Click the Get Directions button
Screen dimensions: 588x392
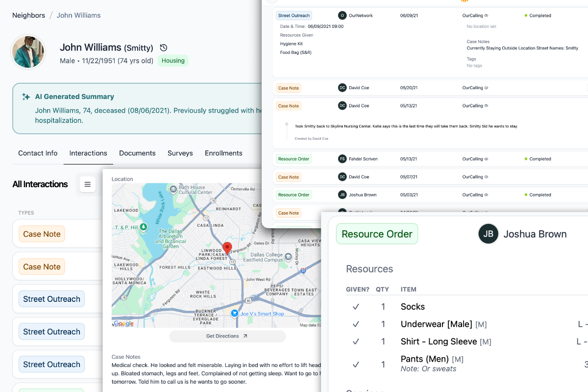click(x=227, y=336)
